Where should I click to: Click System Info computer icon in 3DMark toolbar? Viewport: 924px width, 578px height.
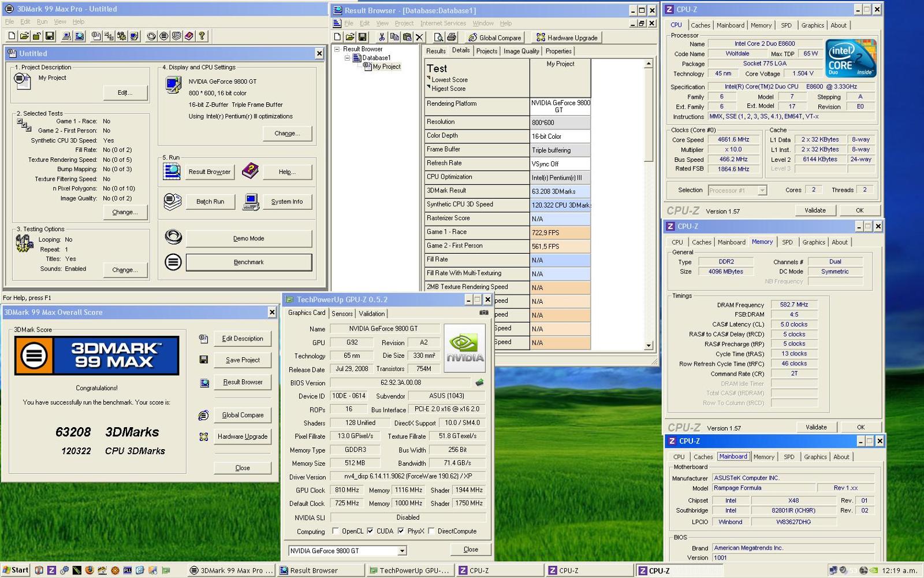(66, 36)
